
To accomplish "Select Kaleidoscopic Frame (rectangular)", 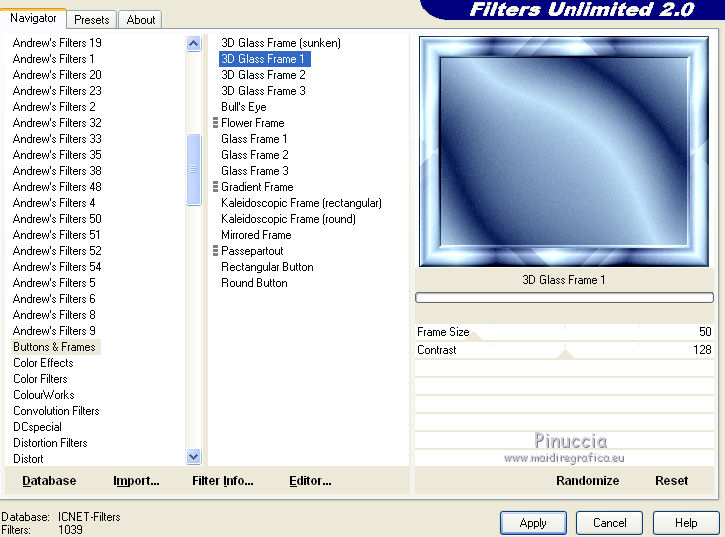I will tap(301, 203).
